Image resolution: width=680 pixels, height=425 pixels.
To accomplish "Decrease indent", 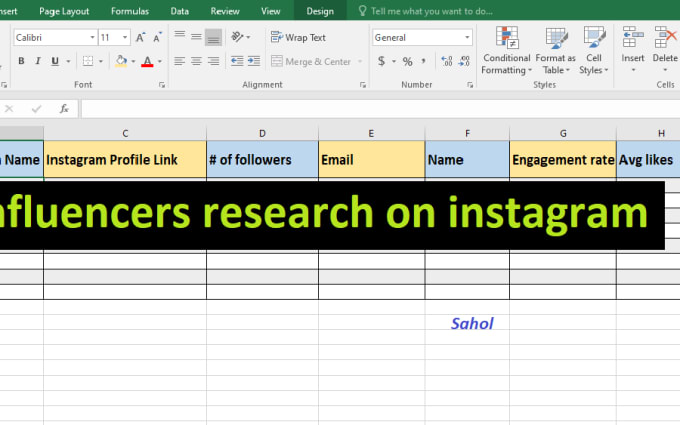I will (237, 61).
